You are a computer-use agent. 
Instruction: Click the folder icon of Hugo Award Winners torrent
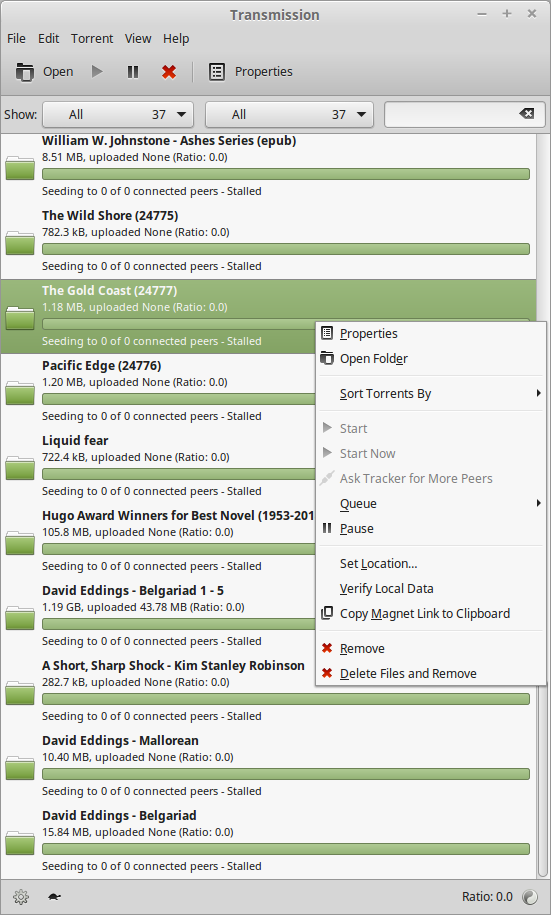[x=20, y=542]
